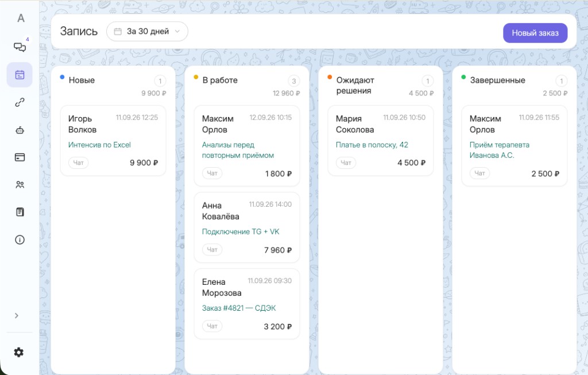Open chat for Приём терапевта card
This screenshot has width=588, height=375.
pyautogui.click(x=479, y=173)
